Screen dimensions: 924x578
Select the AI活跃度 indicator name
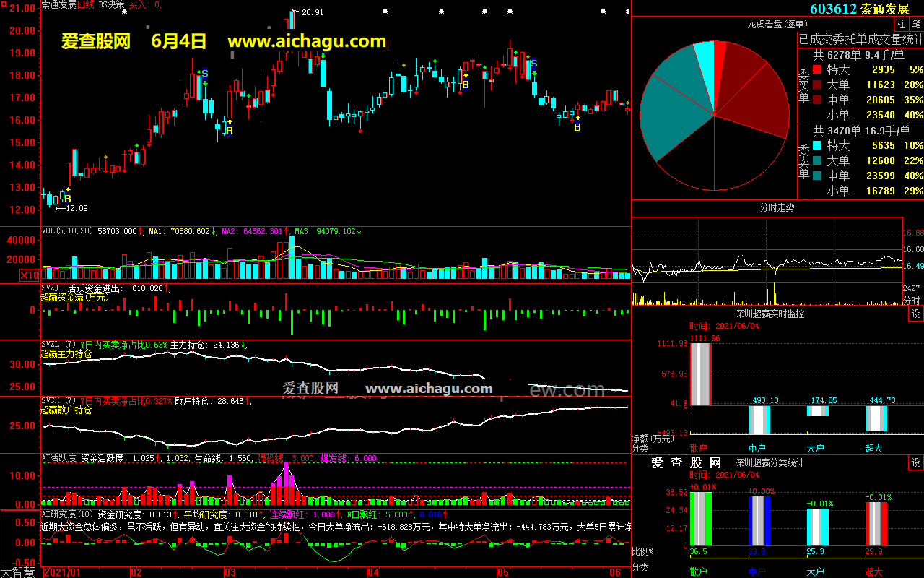click(58, 458)
